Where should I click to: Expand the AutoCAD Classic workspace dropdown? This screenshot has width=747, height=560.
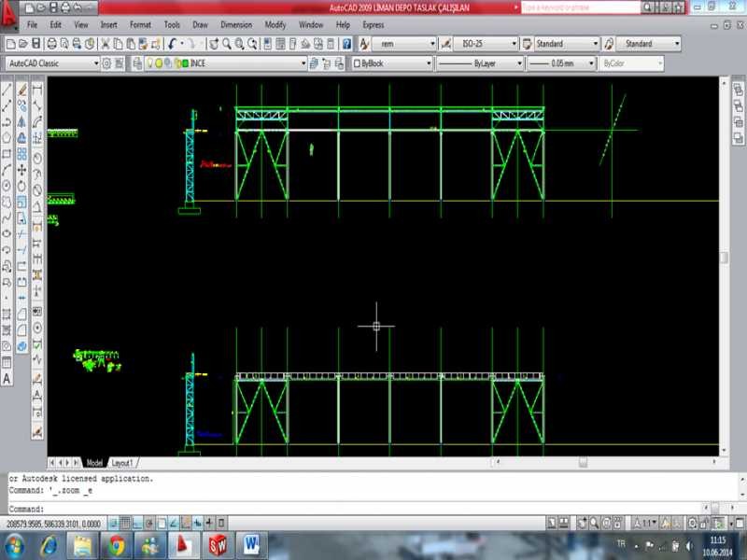coord(94,63)
